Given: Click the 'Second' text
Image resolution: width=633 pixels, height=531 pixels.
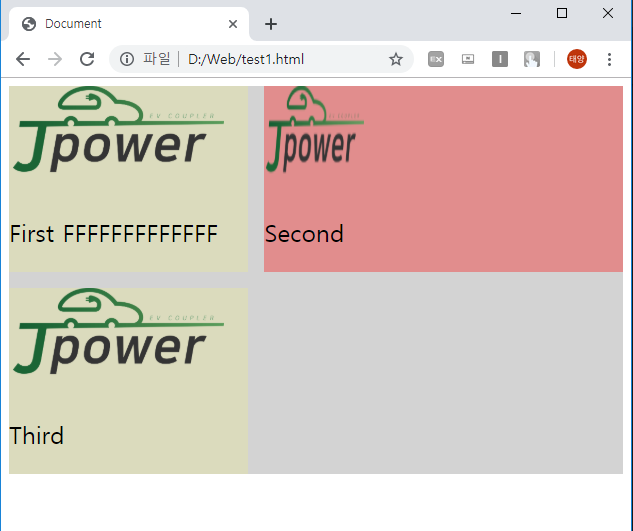Looking at the screenshot, I should 304,234.
